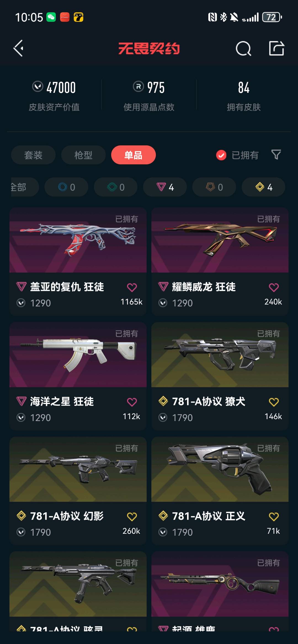The height and width of the screenshot is (644, 298).
Task: Select the 单品 tab
Action: (134, 155)
